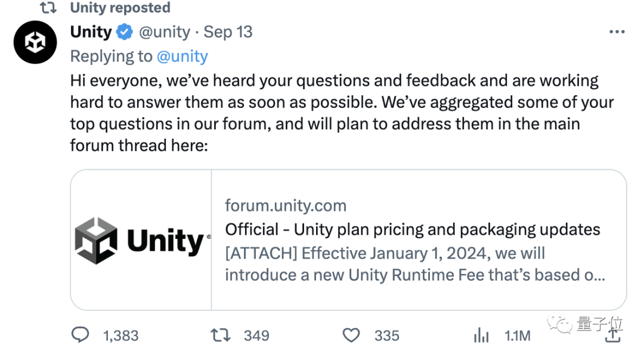Click the gray @unity handle beside the name
The image size is (644, 352).
click(x=164, y=32)
